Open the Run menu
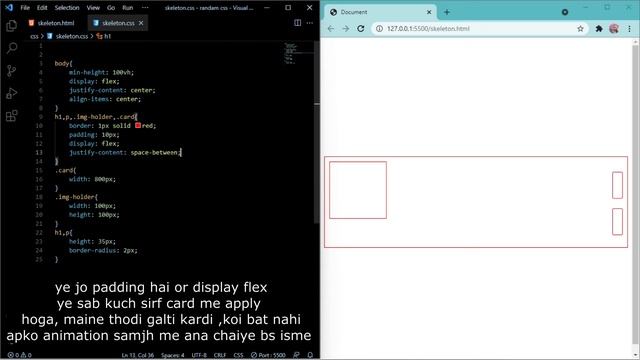The width and height of the screenshot is (640, 360). (128, 7)
